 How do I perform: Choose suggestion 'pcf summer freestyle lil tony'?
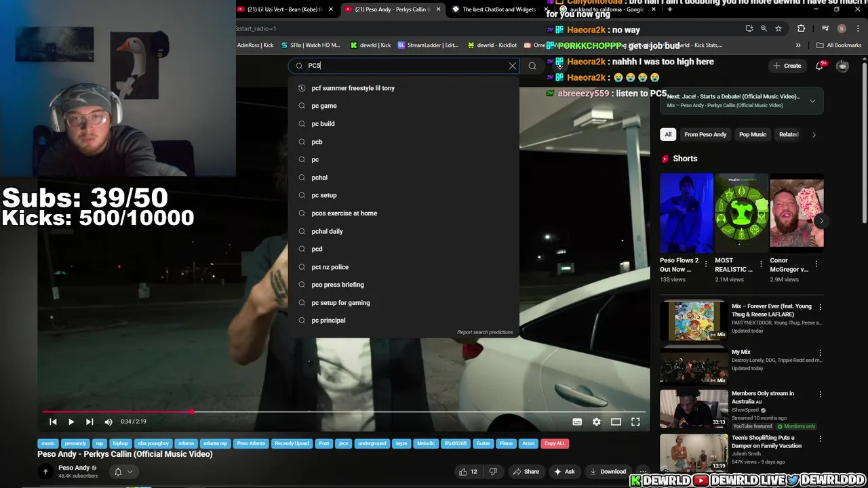403,88
